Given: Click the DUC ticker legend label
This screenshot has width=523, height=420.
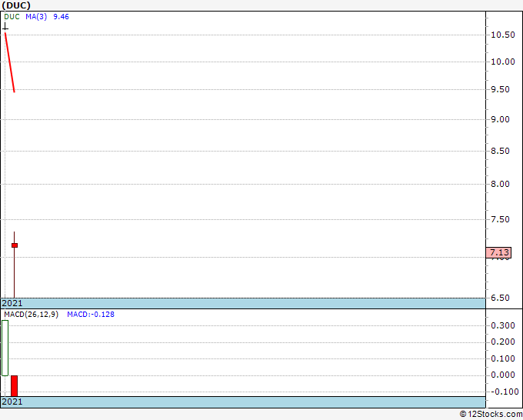Looking at the screenshot, I should (12, 17).
